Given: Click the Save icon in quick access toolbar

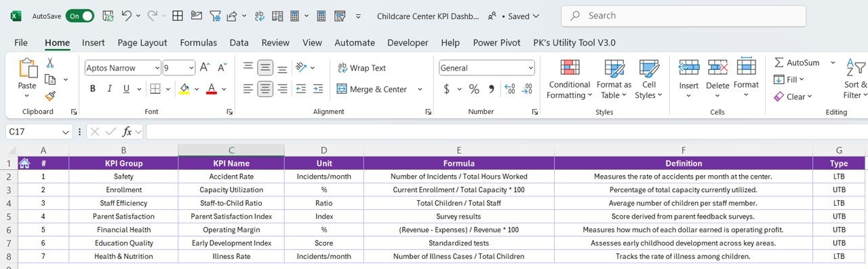Looking at the screenshot, I should [108, 15].
